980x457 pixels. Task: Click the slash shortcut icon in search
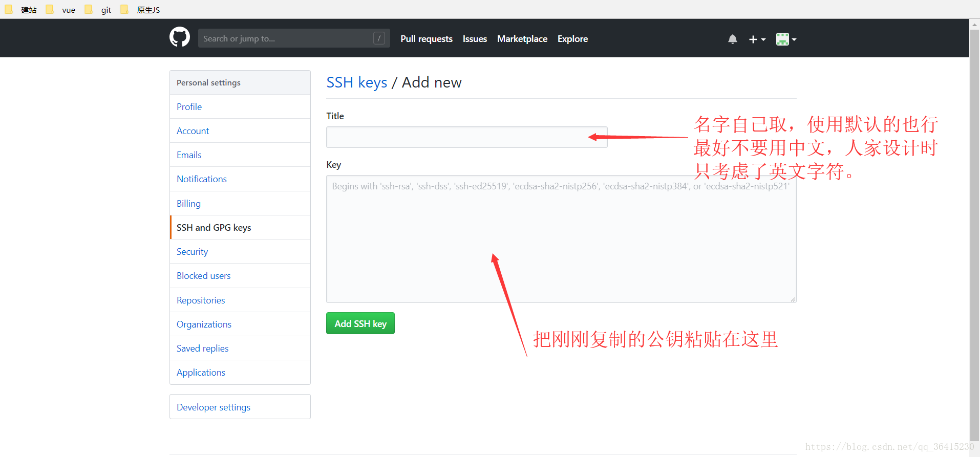(x=379, y=38)
